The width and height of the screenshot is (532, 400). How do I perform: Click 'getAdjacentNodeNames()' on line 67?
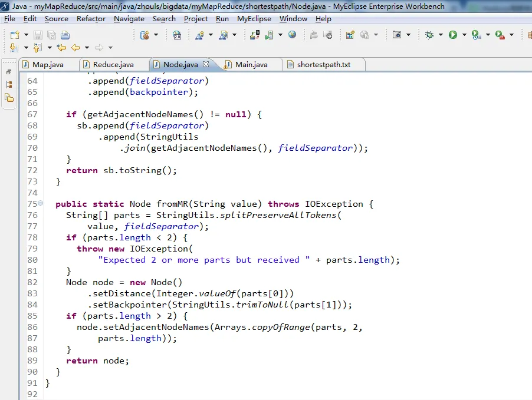145,114
